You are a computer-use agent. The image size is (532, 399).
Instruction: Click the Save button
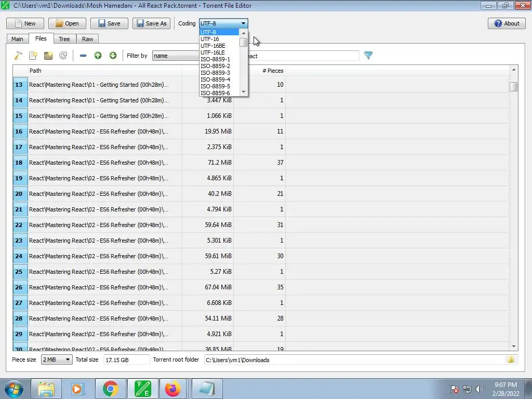tap(109, 23)
